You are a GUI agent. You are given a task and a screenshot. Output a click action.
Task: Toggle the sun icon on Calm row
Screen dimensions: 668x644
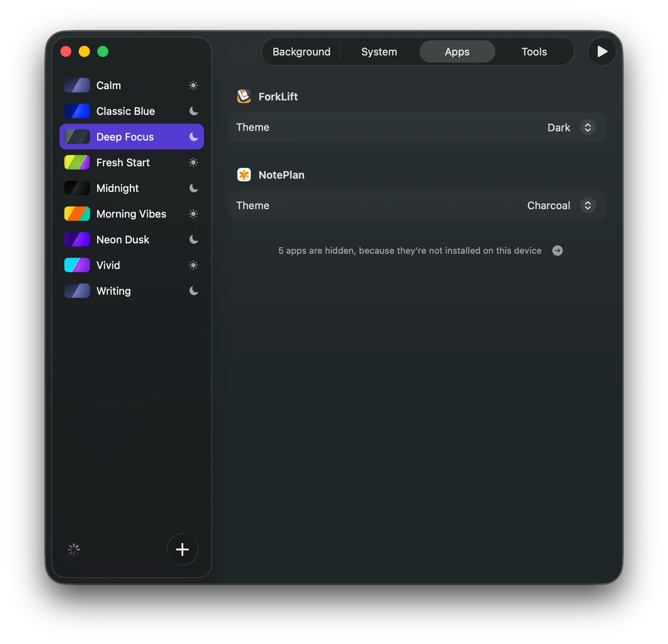pyautogui.click(x=193, y=86)
